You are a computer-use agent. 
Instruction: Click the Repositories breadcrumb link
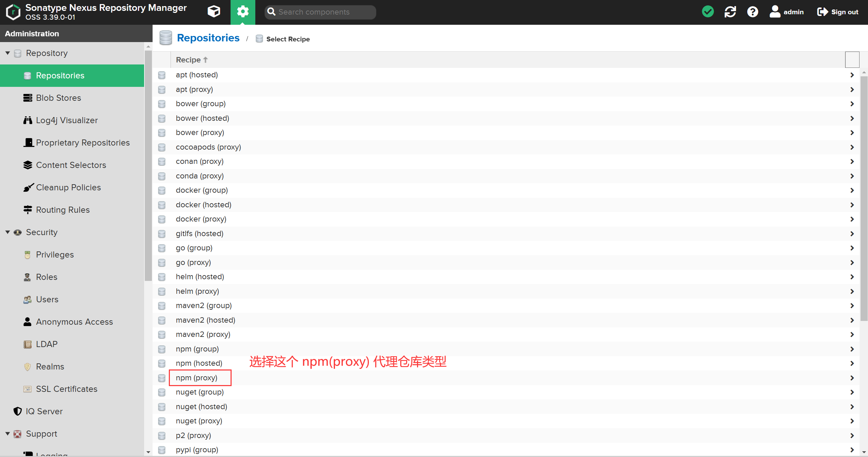208,38
